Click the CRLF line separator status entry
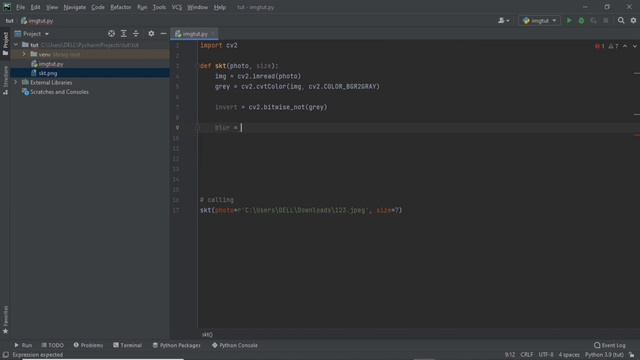The width and height of the screenshot is (640, 360). (527, 355)
